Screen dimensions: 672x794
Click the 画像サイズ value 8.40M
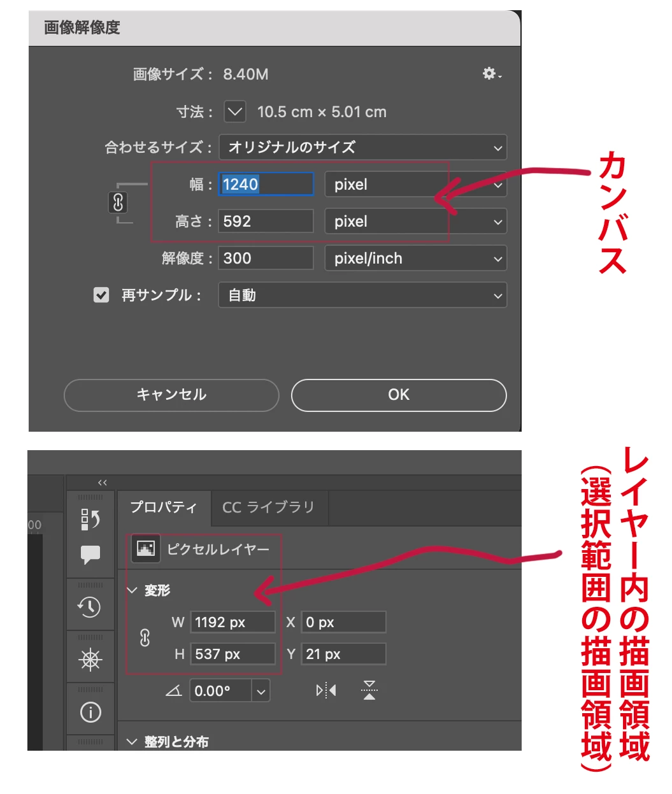246,74
